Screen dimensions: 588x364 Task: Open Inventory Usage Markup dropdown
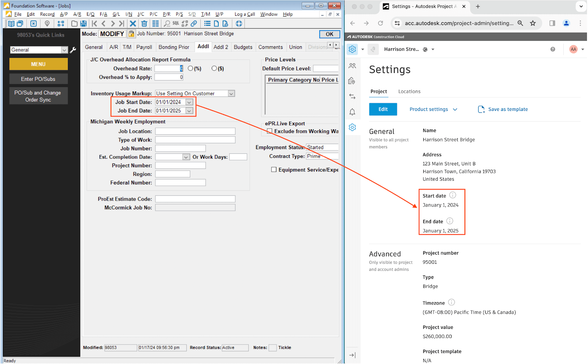[231, 94]
